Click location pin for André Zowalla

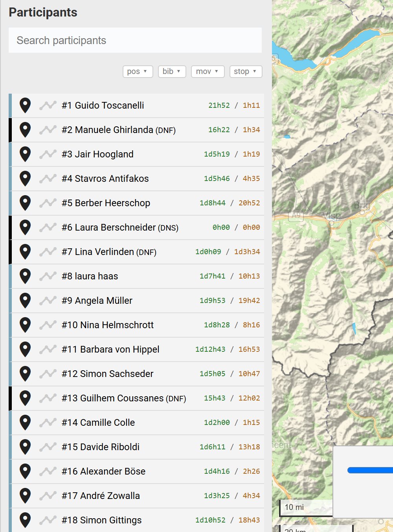click(x=25, y=496)
